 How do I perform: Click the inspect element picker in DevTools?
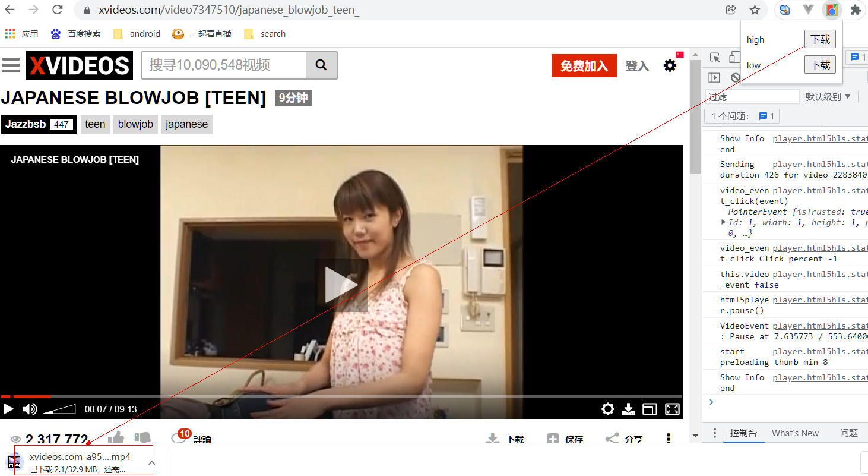(x=715, y=58)
